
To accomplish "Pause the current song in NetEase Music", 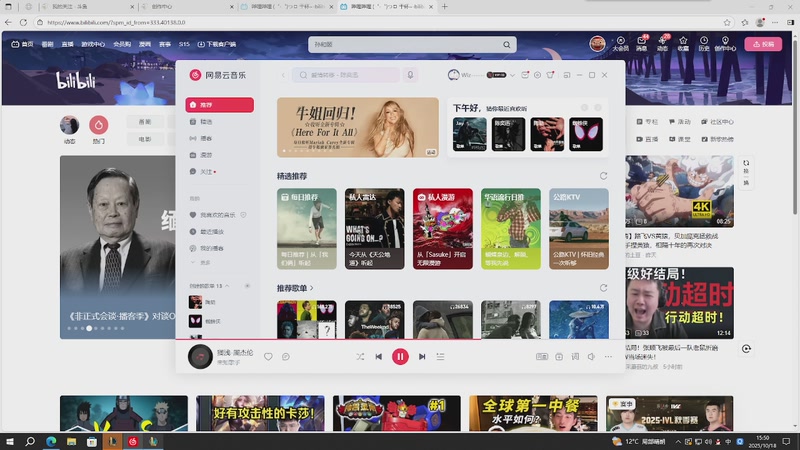I will pyautogui.click(x=400, y=357).
